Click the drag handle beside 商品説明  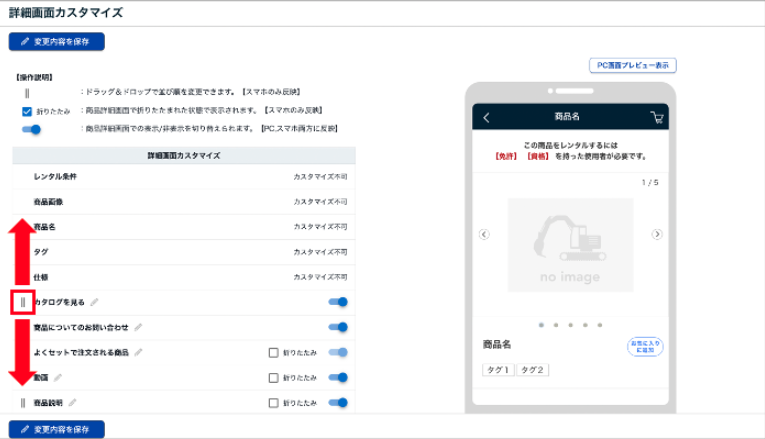[24, 403]
